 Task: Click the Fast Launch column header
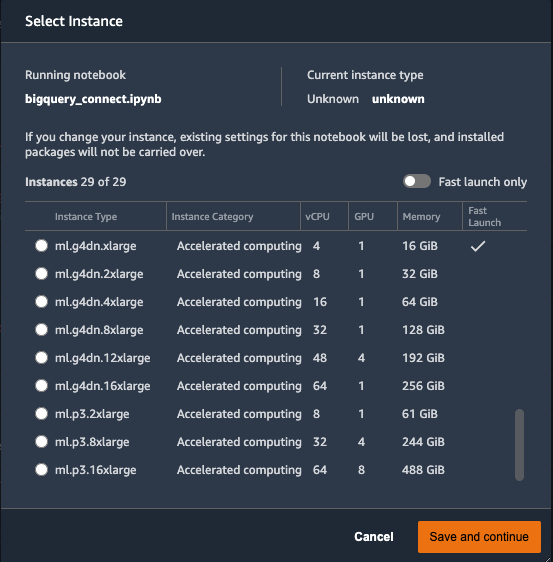485,216
